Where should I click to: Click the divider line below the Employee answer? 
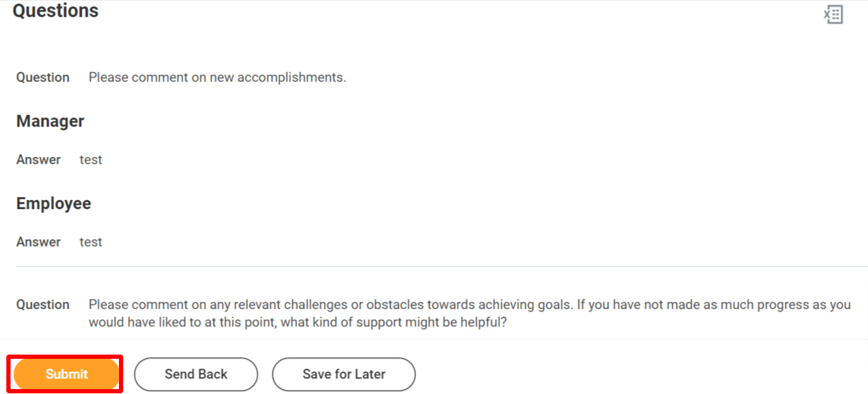click(442, 267)
